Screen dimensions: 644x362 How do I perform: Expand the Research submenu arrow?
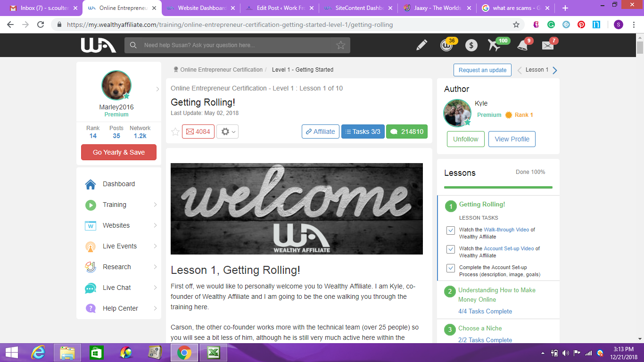click(x=155, y=267)
